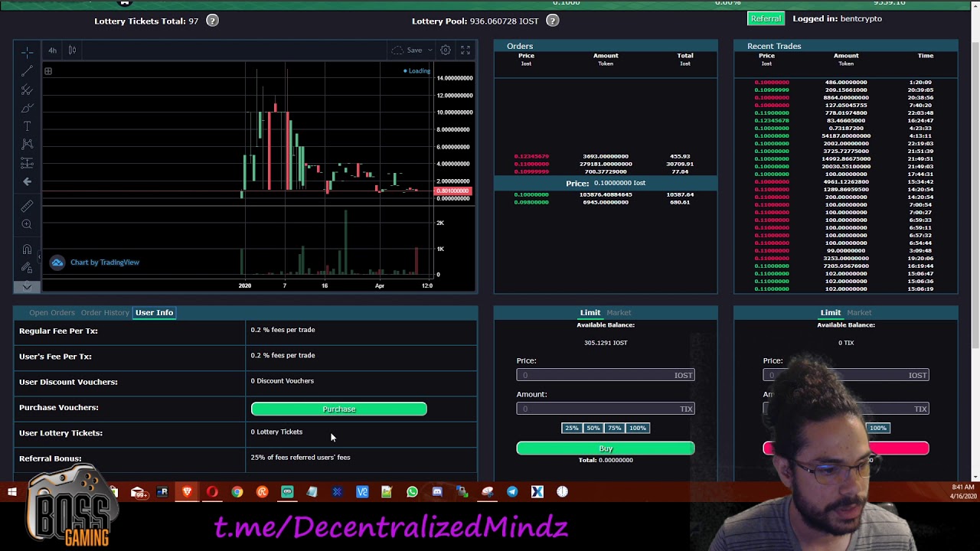Select the text annotation tool

pos(27,126)
